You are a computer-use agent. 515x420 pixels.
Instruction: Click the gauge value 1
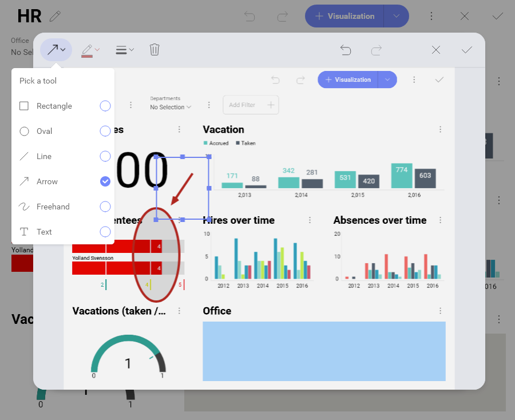(128, 363)
